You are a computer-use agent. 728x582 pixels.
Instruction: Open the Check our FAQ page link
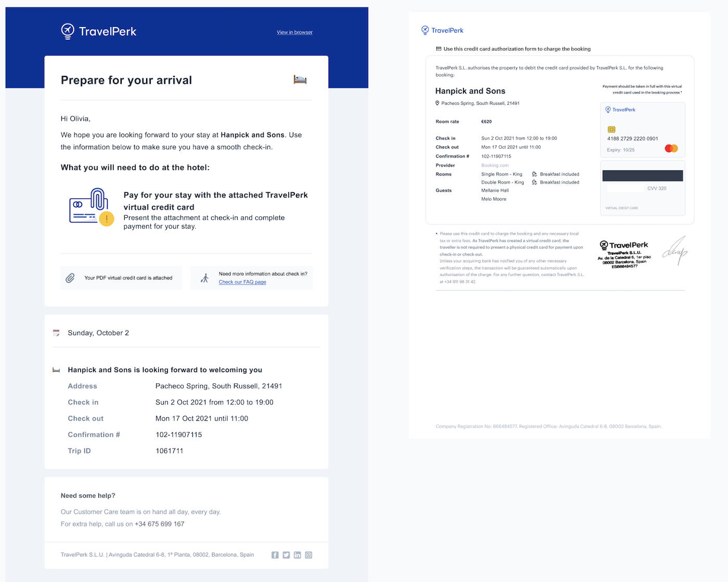pos(242,282)
